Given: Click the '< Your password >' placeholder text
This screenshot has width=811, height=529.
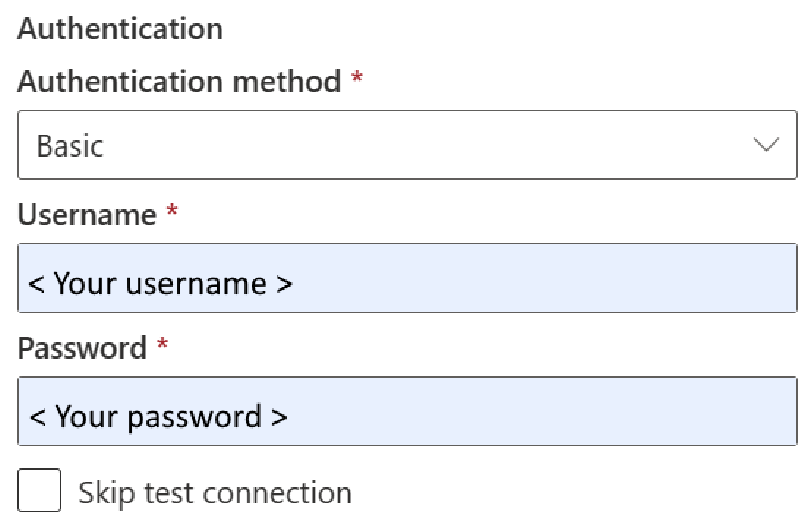Looking at the screenshot, I should [x=158, y=416].
